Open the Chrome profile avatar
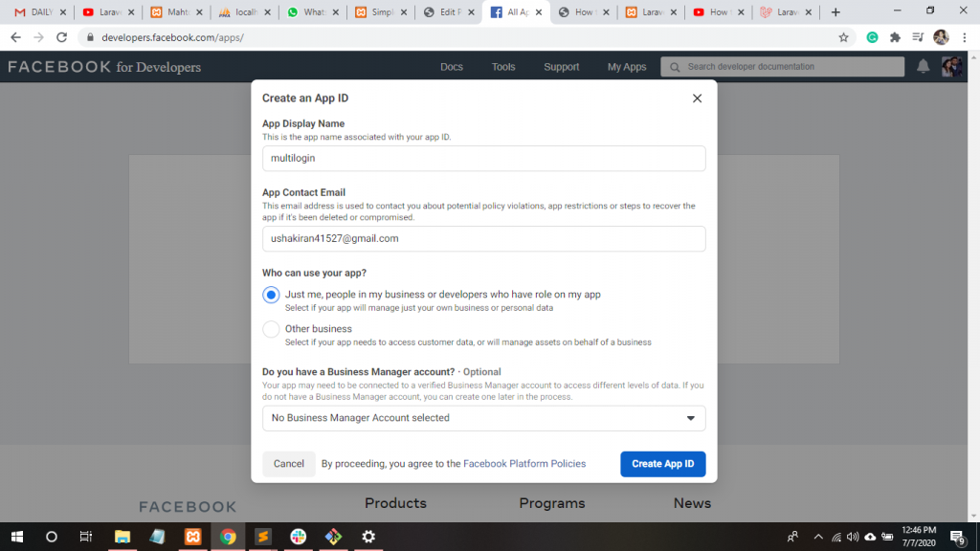The image size is (980, 551). coord(941,37)
